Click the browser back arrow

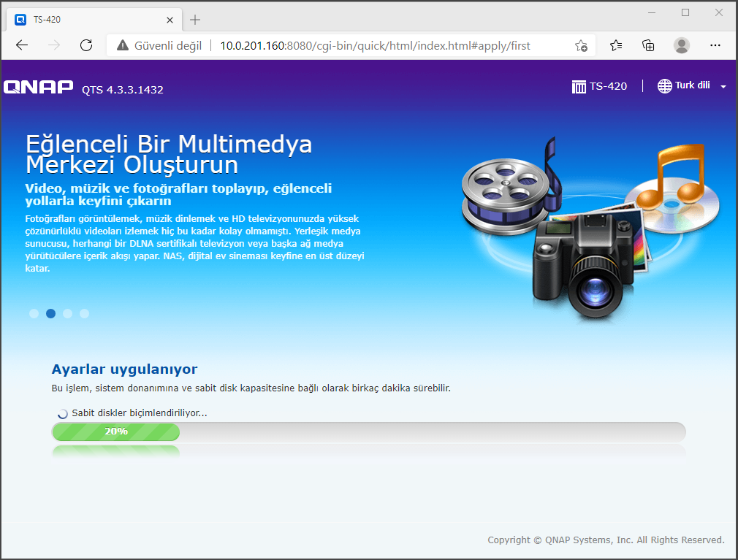[22, 45]
